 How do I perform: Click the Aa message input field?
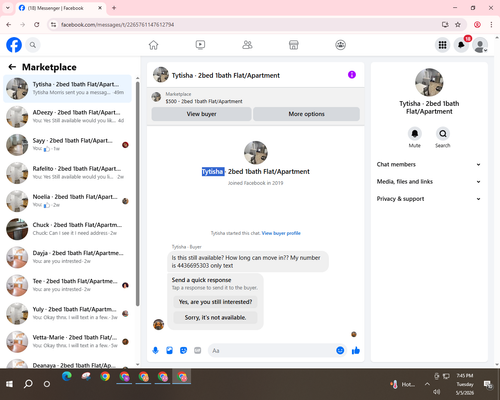(x=272, y=351)
